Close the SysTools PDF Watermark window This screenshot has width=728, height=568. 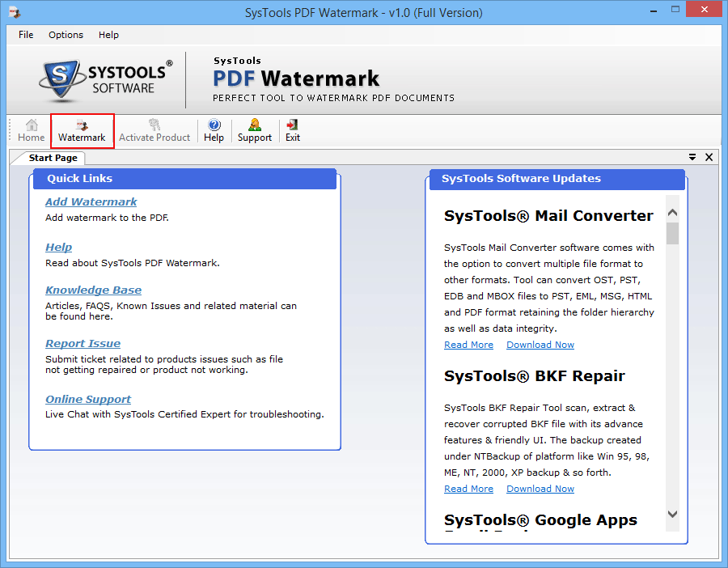(x=705, y=9)
